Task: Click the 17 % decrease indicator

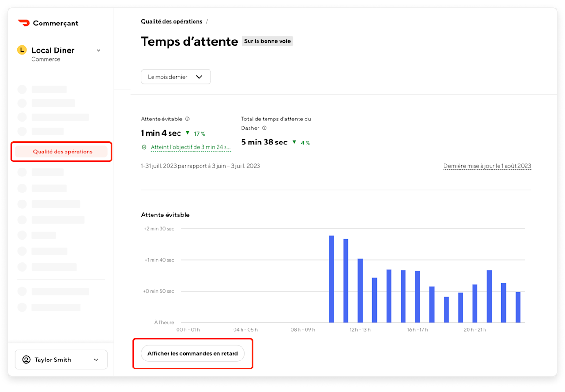Action: [x=195, y=134]
